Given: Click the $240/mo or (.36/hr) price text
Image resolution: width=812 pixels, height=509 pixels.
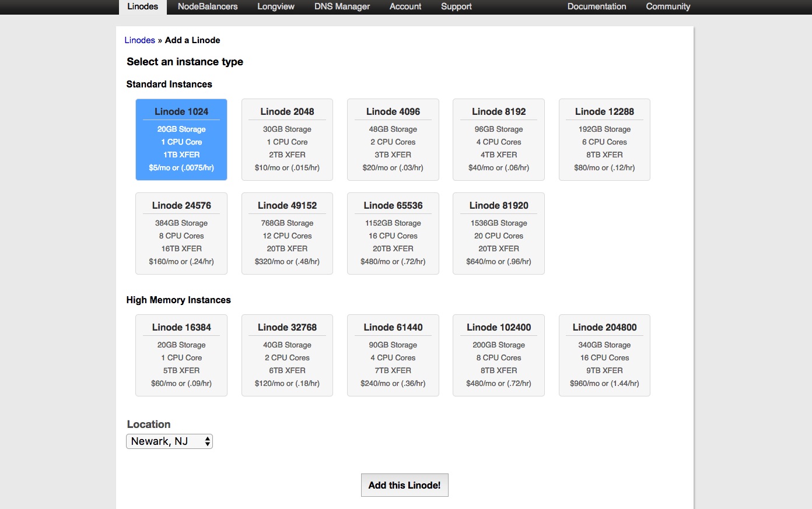Looking at the screenshot, I should point(393,383).
